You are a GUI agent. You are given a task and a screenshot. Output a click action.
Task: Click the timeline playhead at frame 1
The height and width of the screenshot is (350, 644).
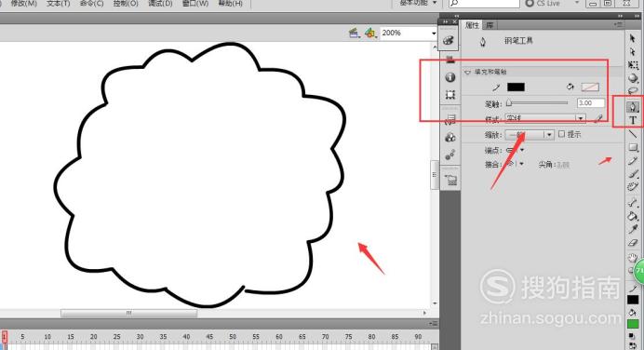click(x=4, y=337)
